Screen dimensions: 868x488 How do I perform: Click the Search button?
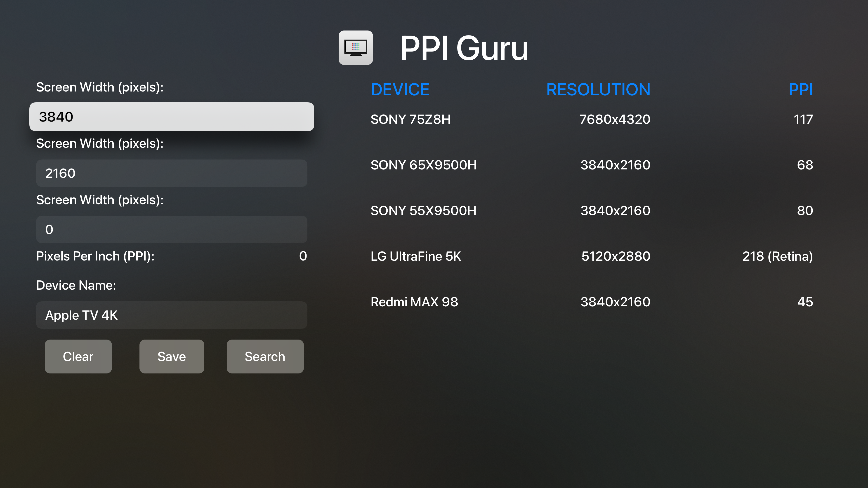pos(265,356)
